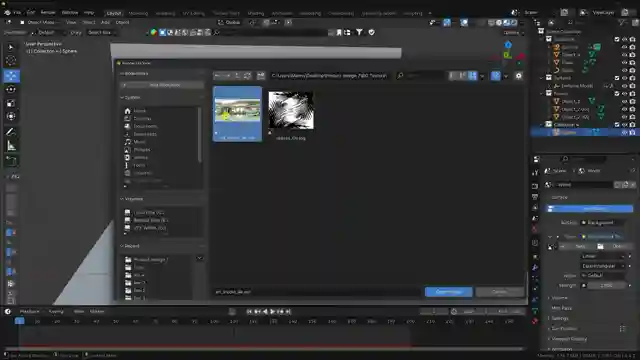Toggle the checkbox of the Sphere's parent collection
640x360 pixels.
click(617, 124)
